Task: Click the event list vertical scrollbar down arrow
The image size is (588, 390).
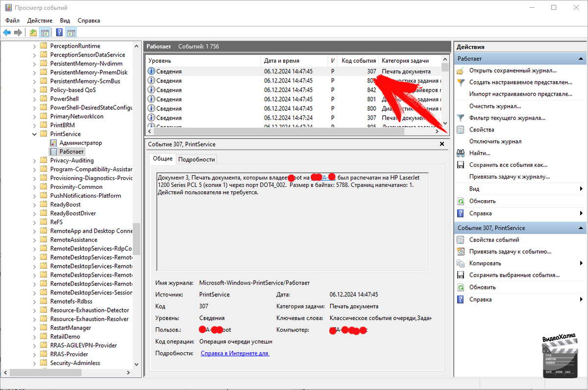Action: 445,124
